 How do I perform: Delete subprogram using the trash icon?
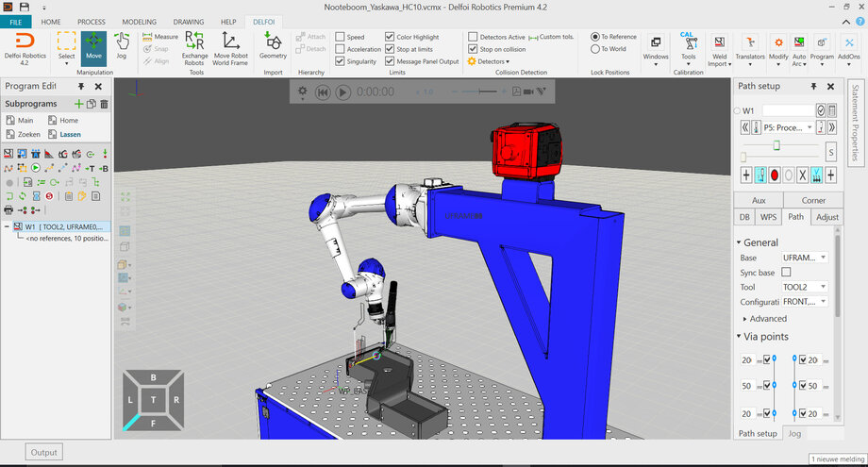point(104,104)
